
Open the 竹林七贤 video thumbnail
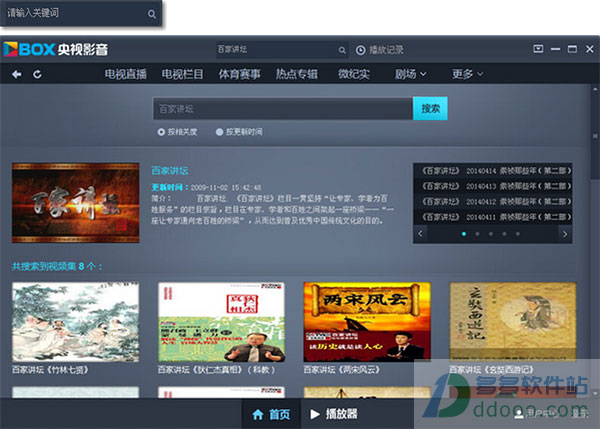[x=75, y=322]
